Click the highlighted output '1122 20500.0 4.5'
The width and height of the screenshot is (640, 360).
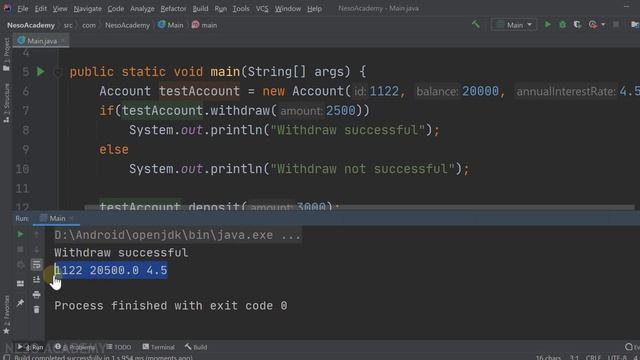tap(111, 270)
